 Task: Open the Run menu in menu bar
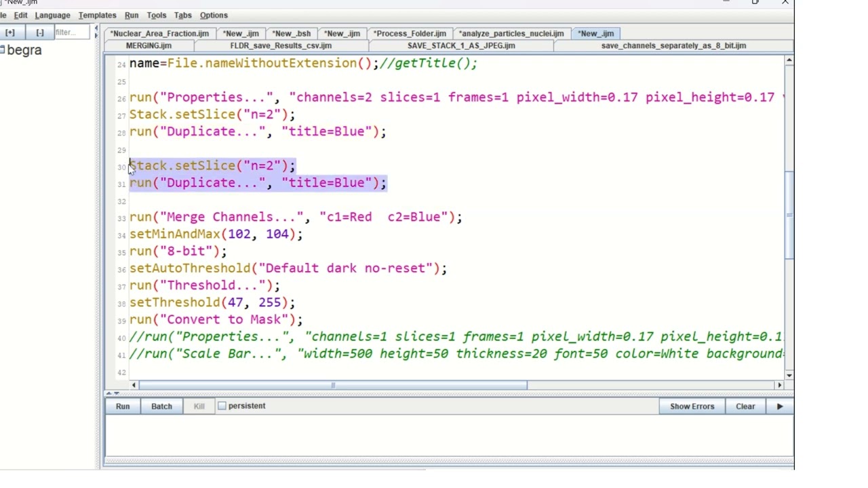[132, 15]
